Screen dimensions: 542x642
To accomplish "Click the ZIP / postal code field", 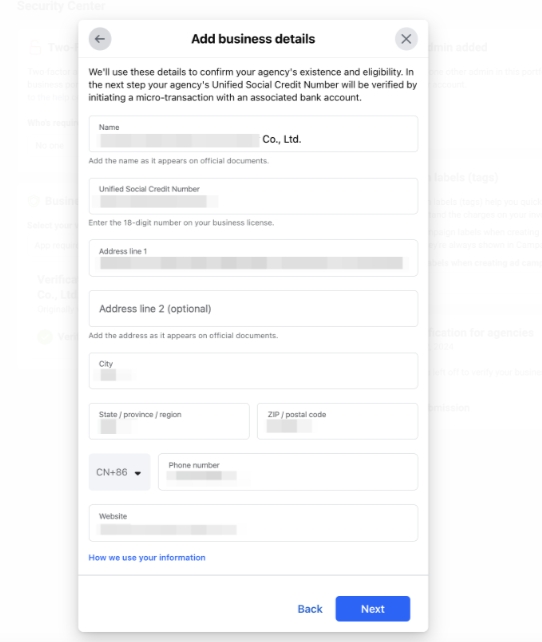I will [338, 421].
